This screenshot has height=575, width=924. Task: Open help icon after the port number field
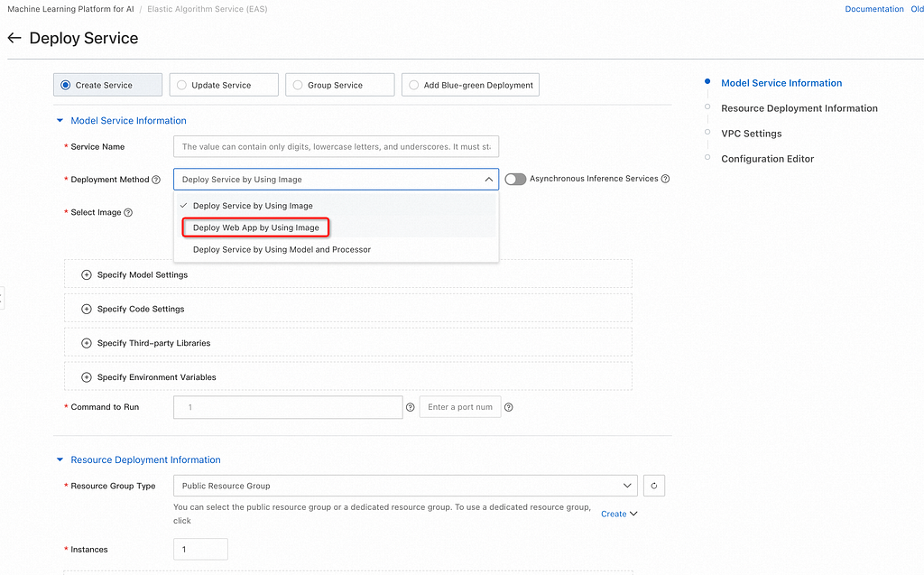point(509,407)
